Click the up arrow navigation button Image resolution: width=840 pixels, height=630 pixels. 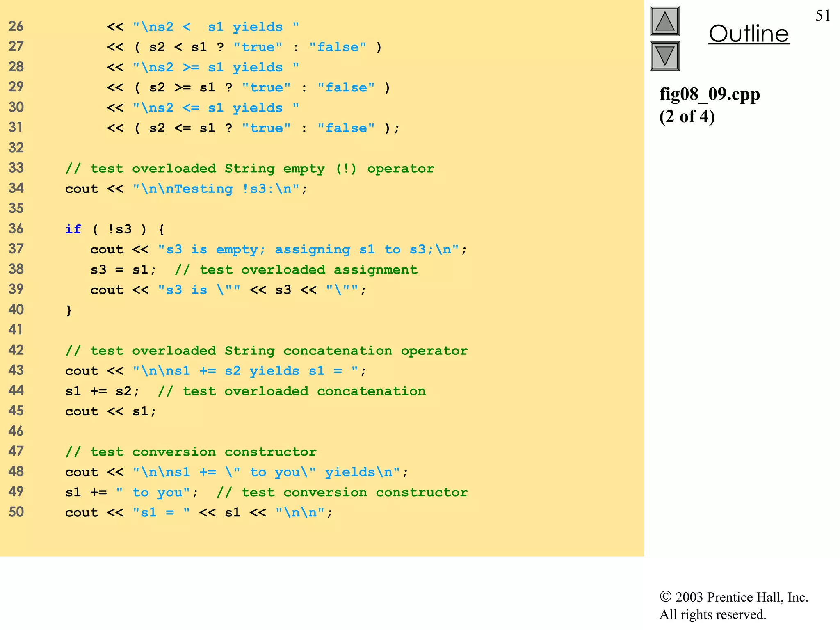click(664, 21)
